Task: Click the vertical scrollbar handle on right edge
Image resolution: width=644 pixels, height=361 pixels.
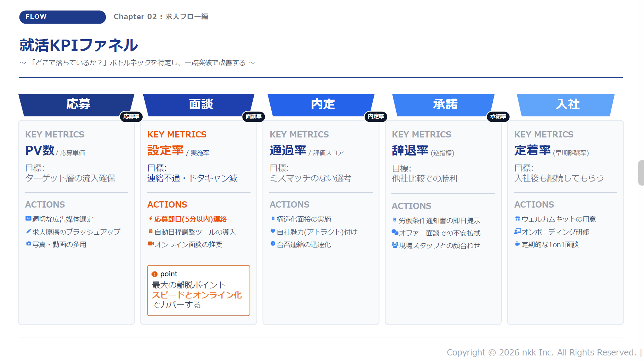Action: 641,173
